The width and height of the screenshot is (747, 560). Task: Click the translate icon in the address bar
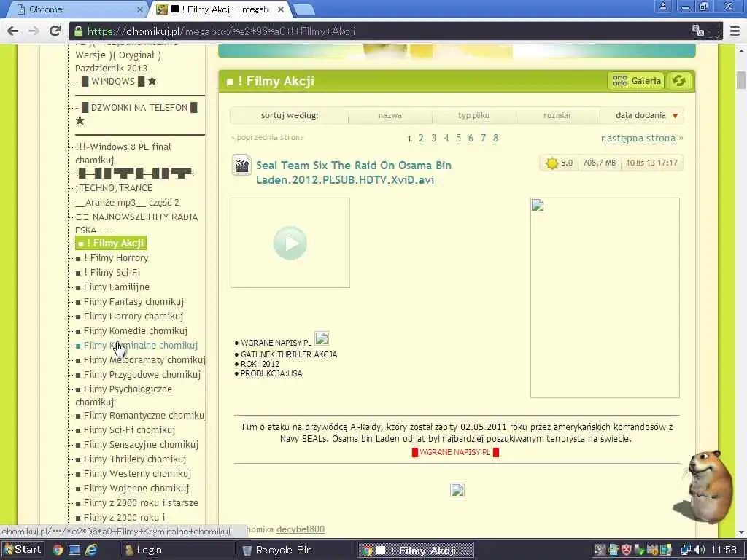pos(698,31)
